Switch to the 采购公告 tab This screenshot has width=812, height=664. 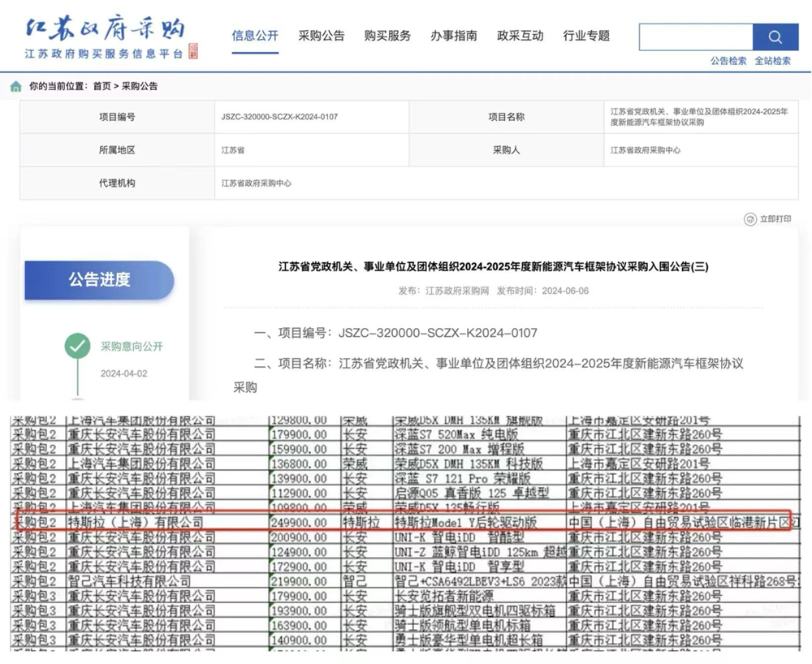(x=322, y=35)
